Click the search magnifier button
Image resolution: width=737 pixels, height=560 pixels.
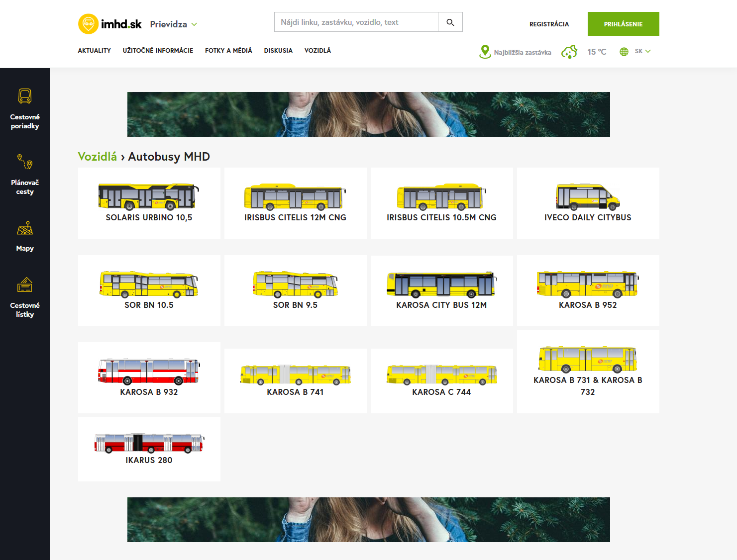[450, 22]
